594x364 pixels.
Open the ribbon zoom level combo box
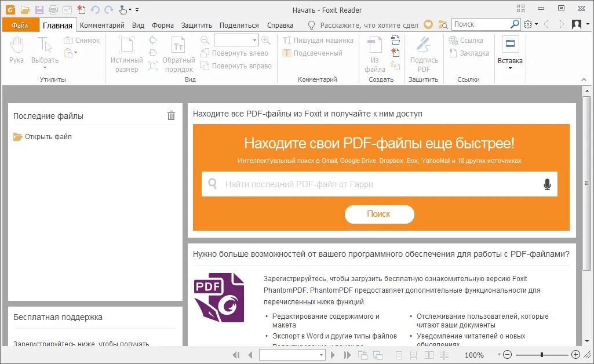coord(236,40)
